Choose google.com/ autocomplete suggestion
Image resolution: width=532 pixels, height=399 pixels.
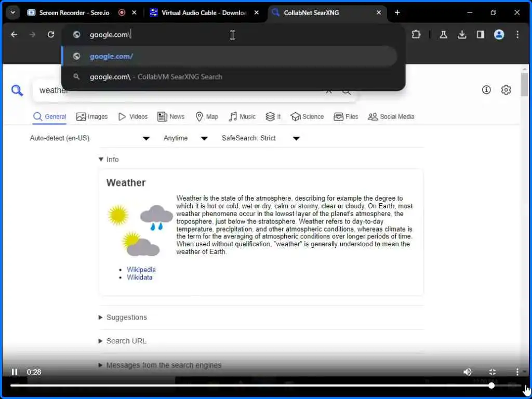coord(230,56)
